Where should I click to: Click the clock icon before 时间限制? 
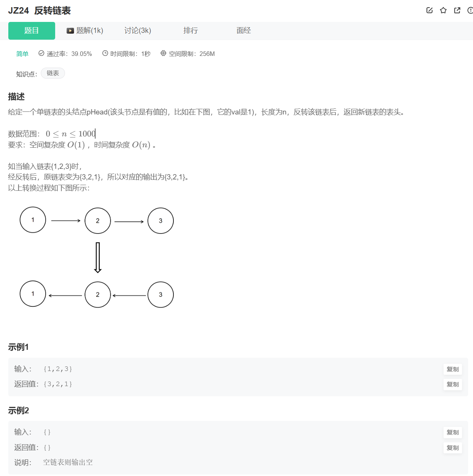click(x=105, y=53)
